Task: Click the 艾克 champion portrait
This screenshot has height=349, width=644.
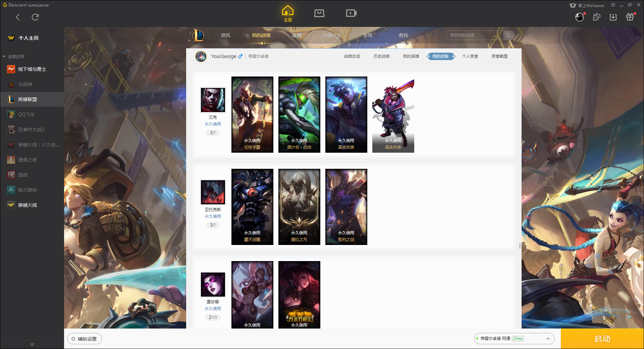Action: point(213,100)
